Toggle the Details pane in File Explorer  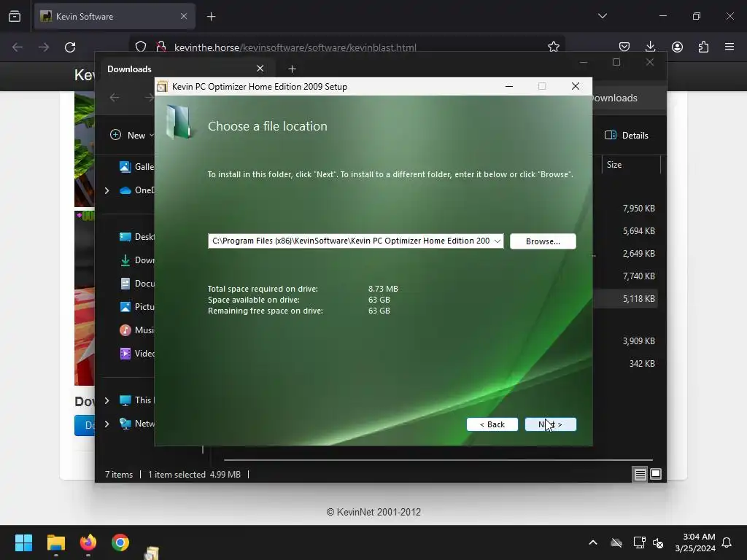626,135
